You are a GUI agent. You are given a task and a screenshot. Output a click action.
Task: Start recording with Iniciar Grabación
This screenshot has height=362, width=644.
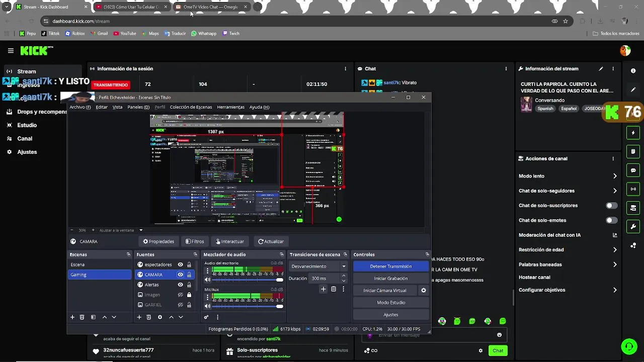coord(391,279)
